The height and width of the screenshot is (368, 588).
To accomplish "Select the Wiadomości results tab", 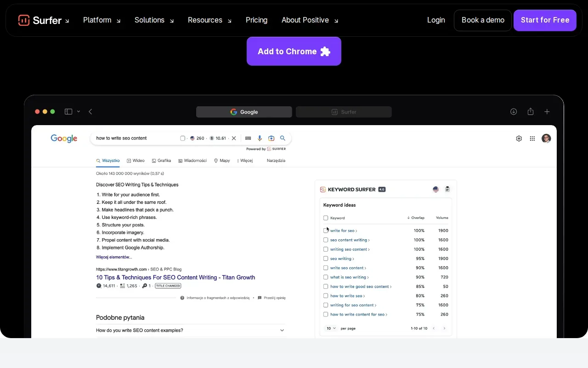I will (x=192, y=161).
